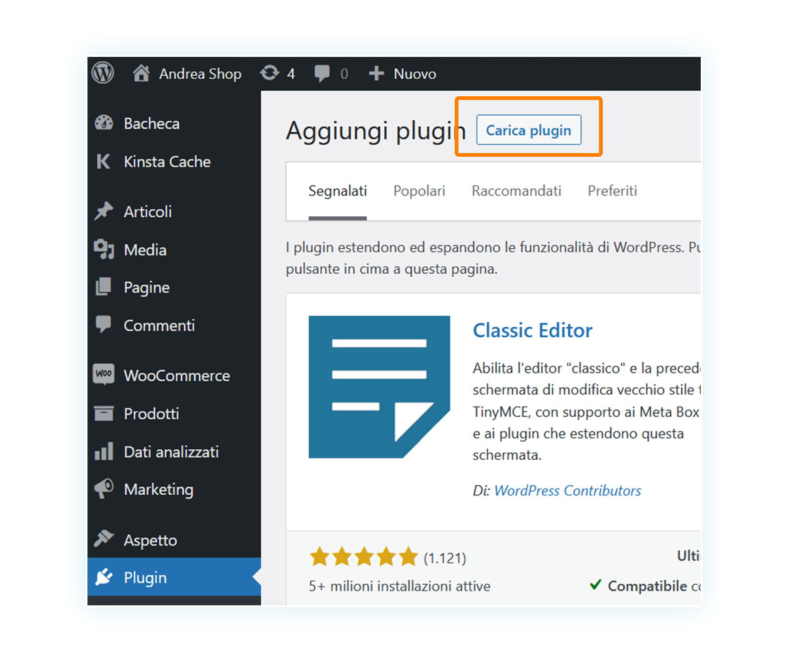
Task: Click the Bacheca dashboard icon
Action: click(104, 123)
